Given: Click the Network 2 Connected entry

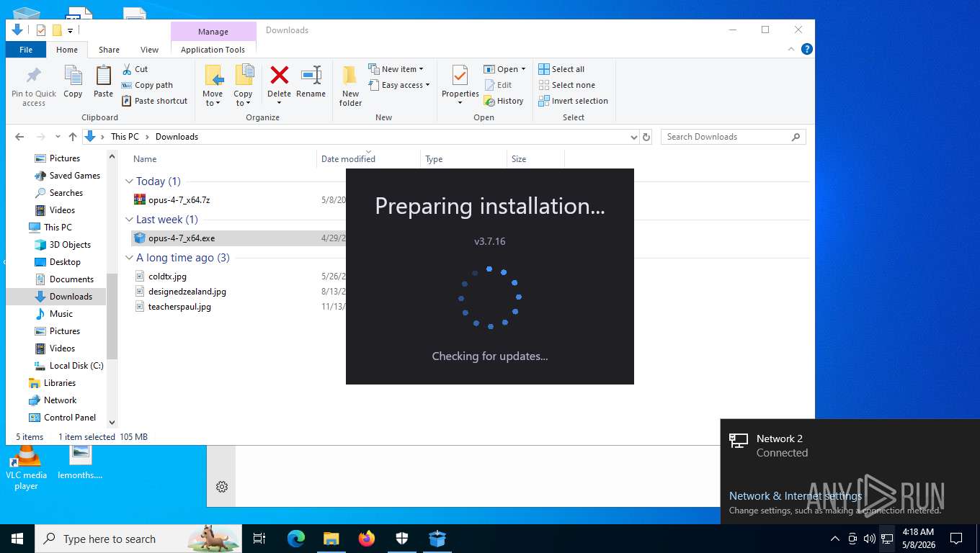Looking at the screenshot, I should click(850, 446).
